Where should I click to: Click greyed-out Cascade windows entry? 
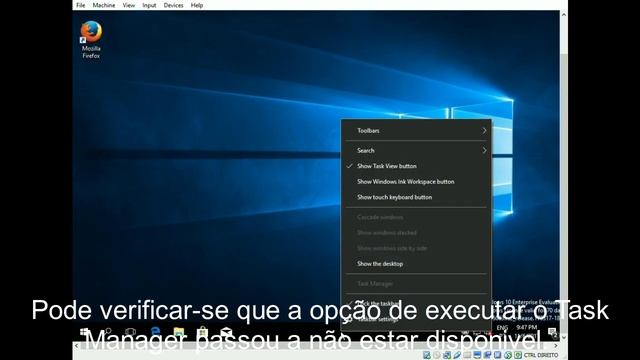[416, 217]
